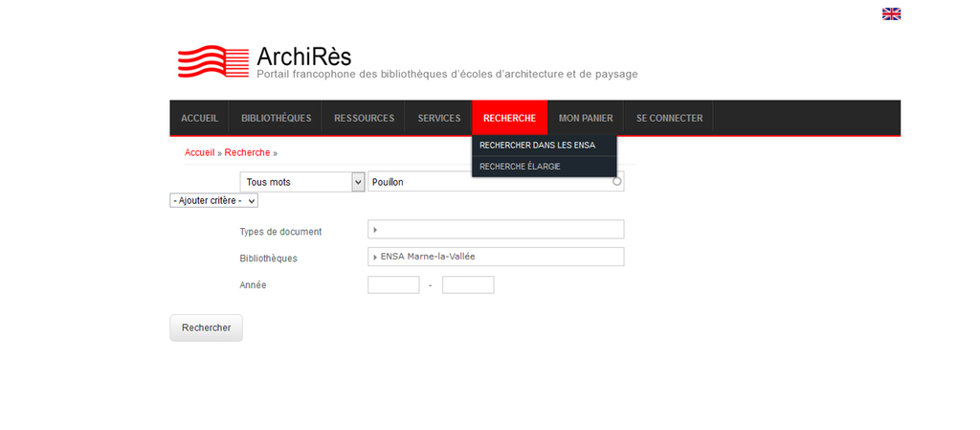
Task: Open the Services menu item
Action: click(439, 118)
